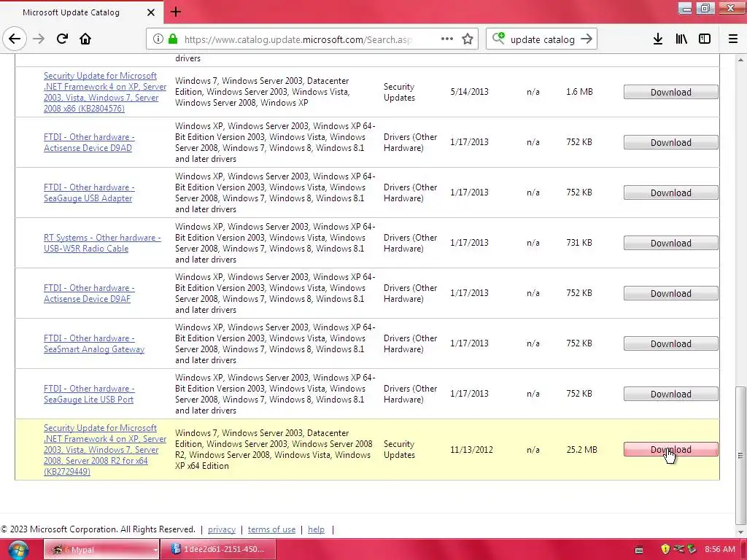Image resolution: width=747 pixels, height=560 pixels.
Task: Open the library bookmarks icon
Action: tap(681, 39)
